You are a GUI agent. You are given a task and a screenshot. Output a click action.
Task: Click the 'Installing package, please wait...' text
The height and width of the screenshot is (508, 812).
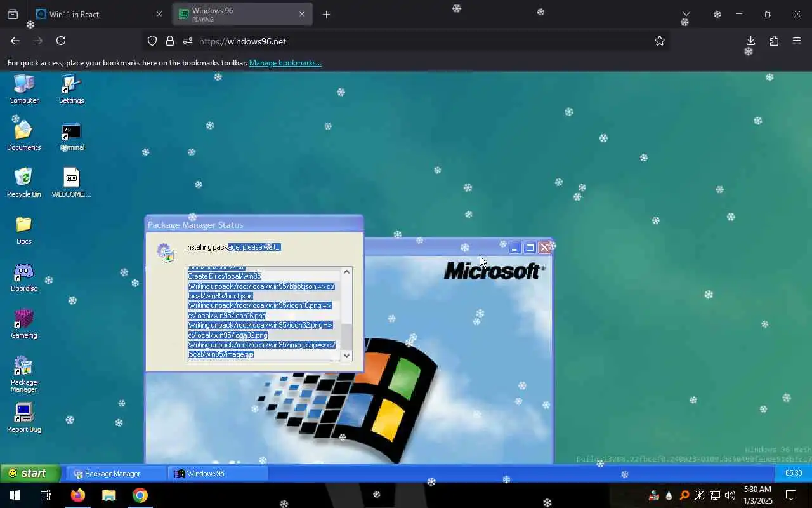(x=233, y=247)
